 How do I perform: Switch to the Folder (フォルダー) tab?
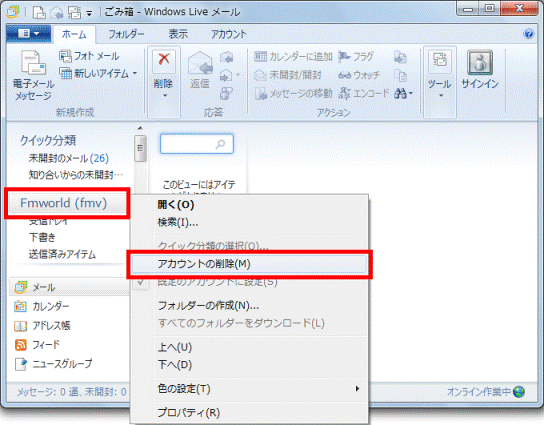(126, 34)
